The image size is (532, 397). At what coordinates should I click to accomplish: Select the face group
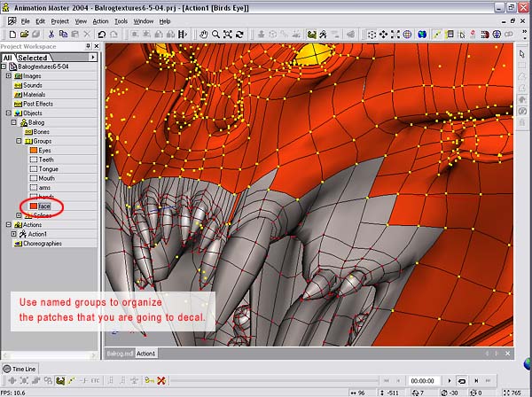tap(44, 206)
